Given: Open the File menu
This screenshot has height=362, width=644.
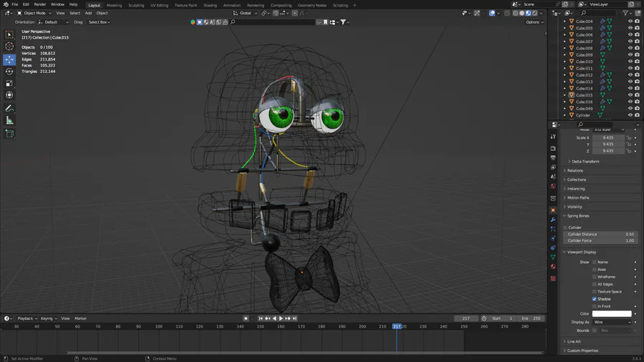Looking at the screenshot, I should [15, 4].
